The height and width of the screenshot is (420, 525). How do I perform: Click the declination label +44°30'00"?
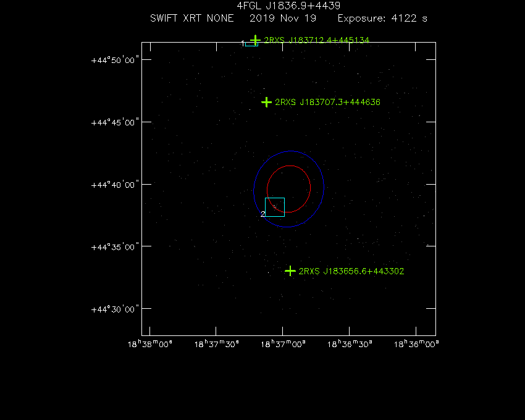(x=115, y=309)
